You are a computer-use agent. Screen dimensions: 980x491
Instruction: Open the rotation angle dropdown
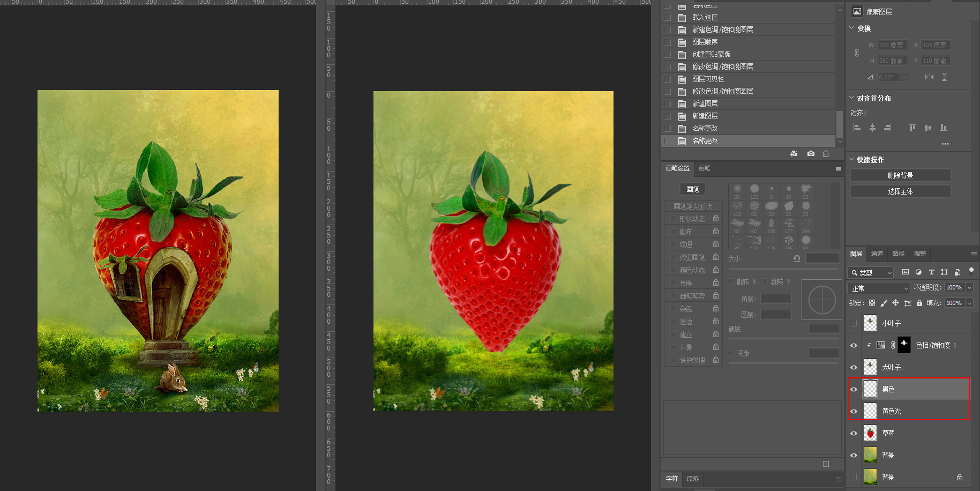click(x=906, y=77)
